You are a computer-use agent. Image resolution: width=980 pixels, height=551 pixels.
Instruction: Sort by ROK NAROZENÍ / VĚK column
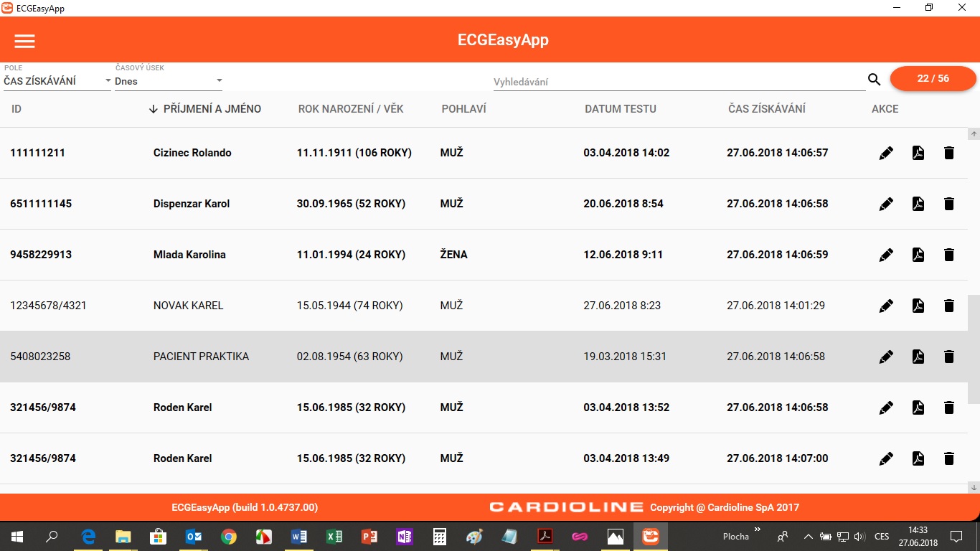[x=351, y=109]
